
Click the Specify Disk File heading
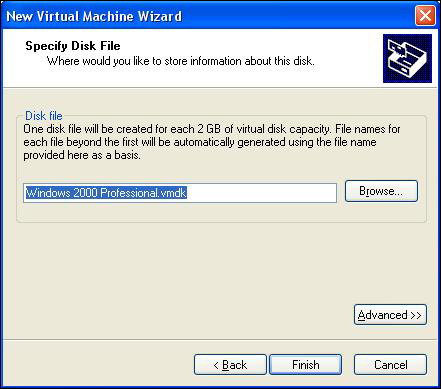click(73, 46)
